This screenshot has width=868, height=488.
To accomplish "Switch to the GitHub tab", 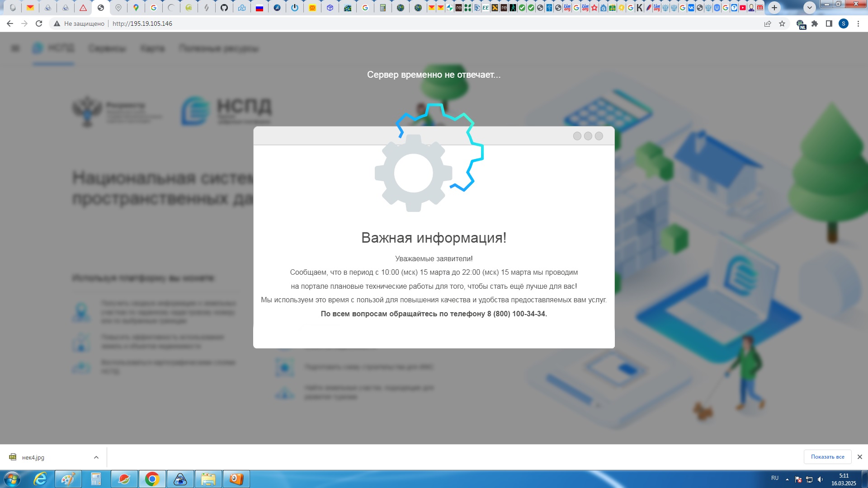I will pos(224,8).
